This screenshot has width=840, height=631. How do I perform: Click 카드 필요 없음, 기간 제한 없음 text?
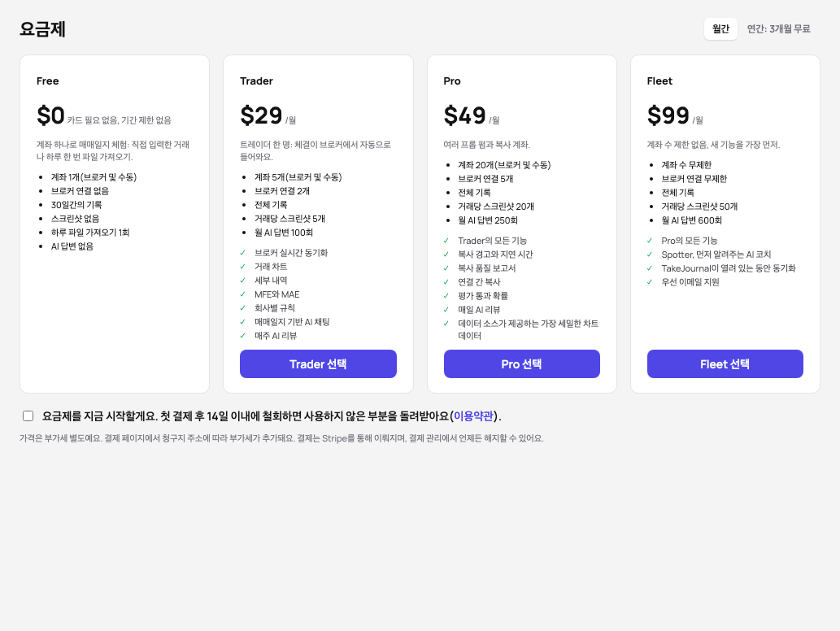coord(119,120)
